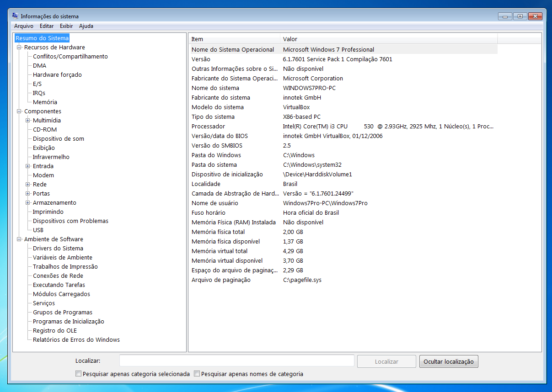Click the VirtualBox model value

point(296,107)
